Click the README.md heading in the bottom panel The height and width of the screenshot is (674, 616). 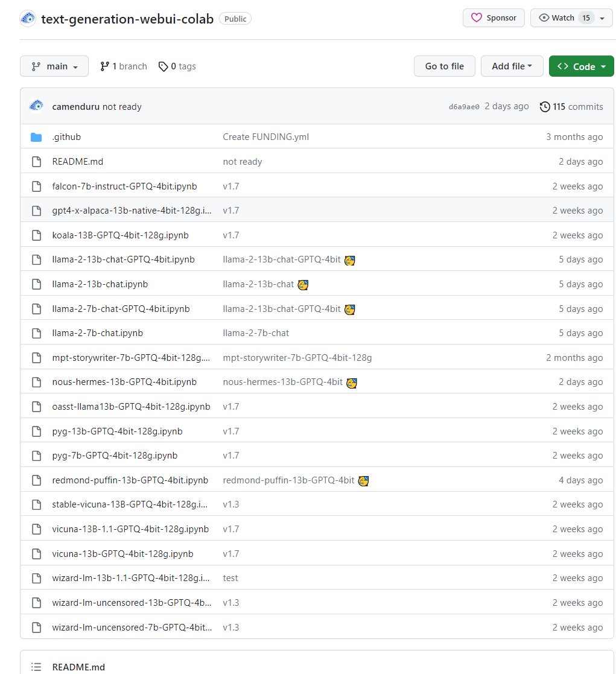78,667
